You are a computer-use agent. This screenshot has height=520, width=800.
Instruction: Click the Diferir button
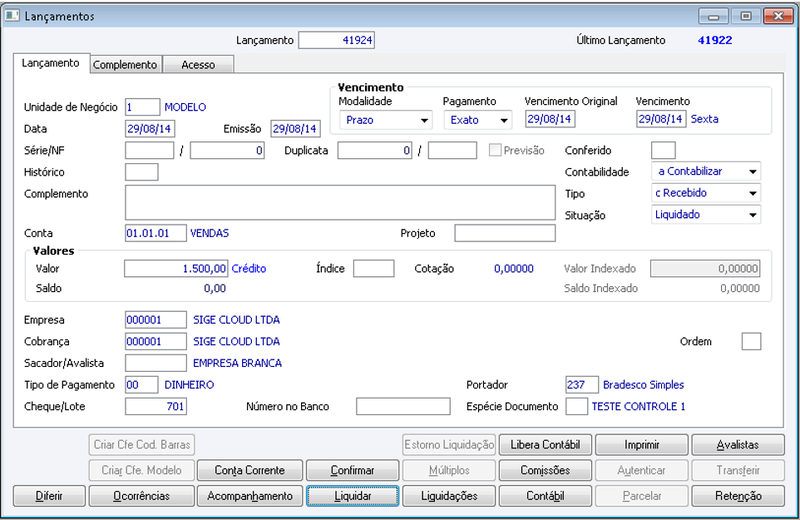coord(49,496)
